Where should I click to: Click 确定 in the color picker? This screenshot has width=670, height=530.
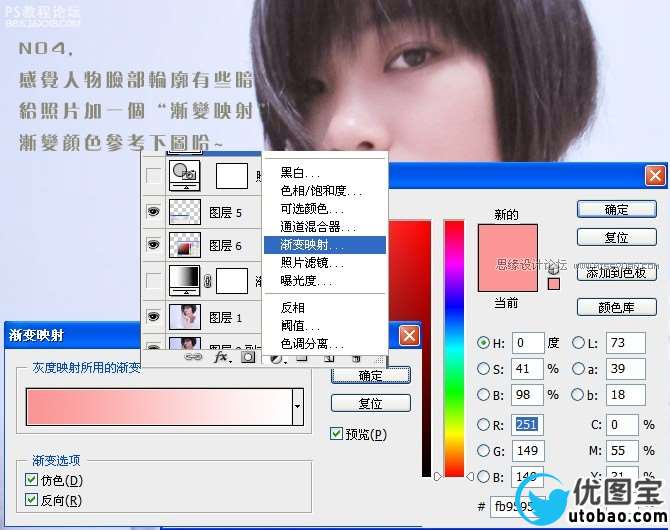point(617,209)
